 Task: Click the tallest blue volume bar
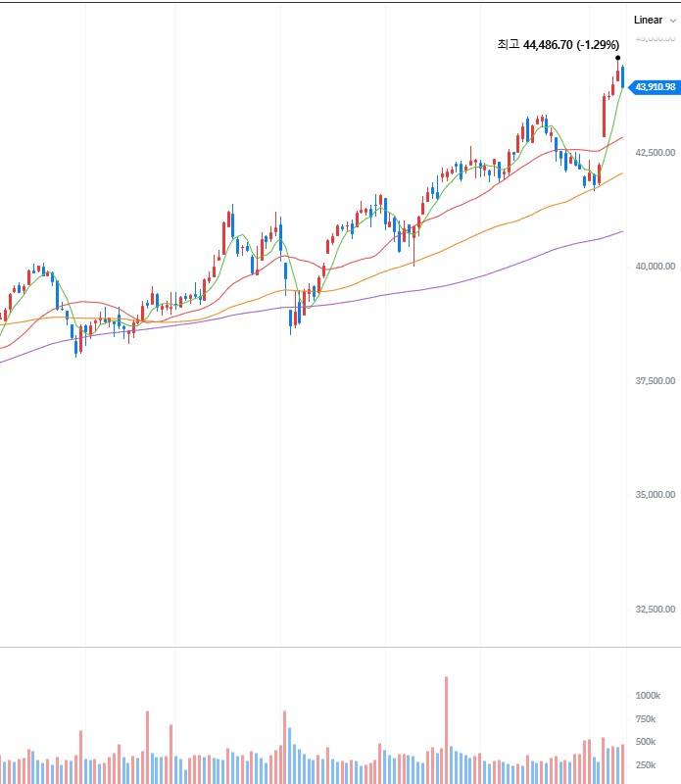click(289, 753)
